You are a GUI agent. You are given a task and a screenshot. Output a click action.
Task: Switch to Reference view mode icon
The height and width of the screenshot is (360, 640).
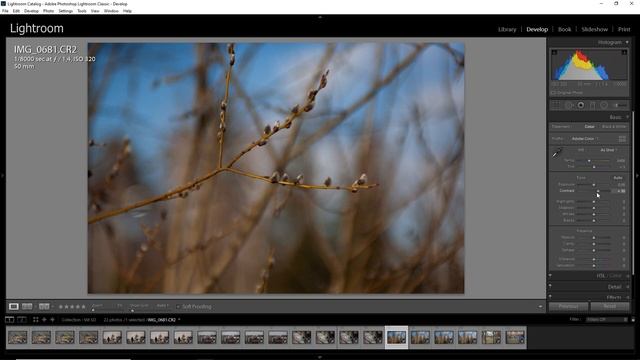point(27,306)
